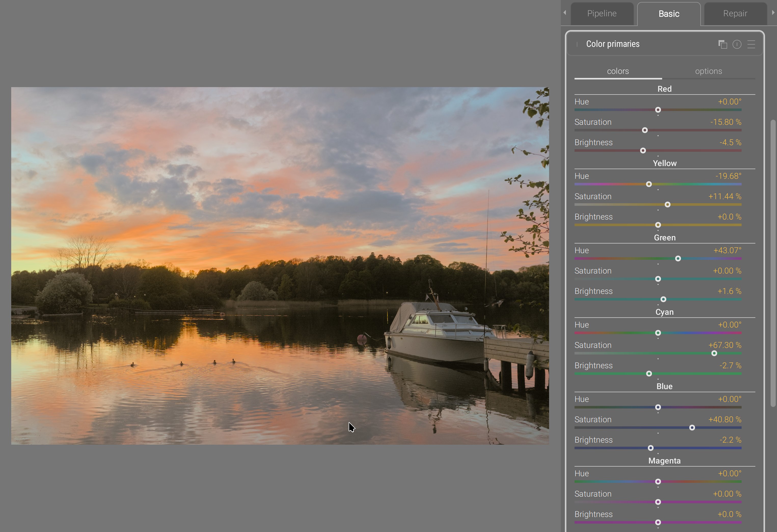Toggle the Color primaries module on/off
This screenshot has height=532, width=777.
pyautogui.click(x=577, y=44)
